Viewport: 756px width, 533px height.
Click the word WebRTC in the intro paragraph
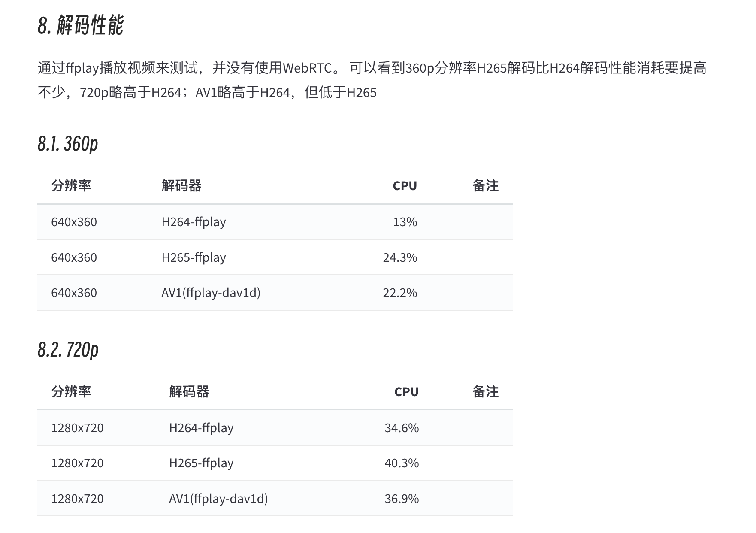point(308,68)
